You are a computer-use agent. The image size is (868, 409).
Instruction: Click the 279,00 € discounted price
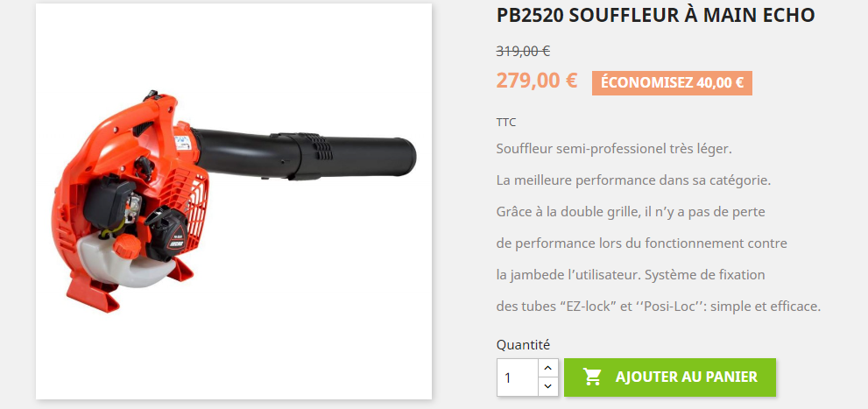point(536,81)
